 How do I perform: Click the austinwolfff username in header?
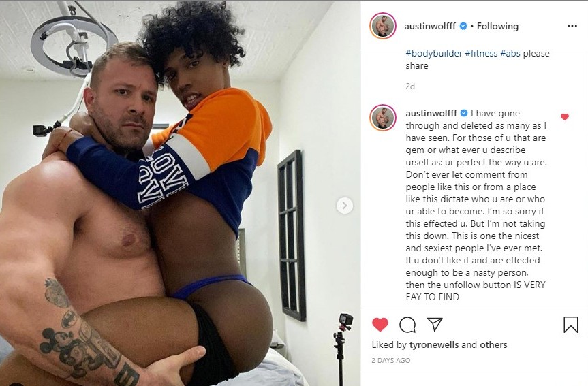430,26
